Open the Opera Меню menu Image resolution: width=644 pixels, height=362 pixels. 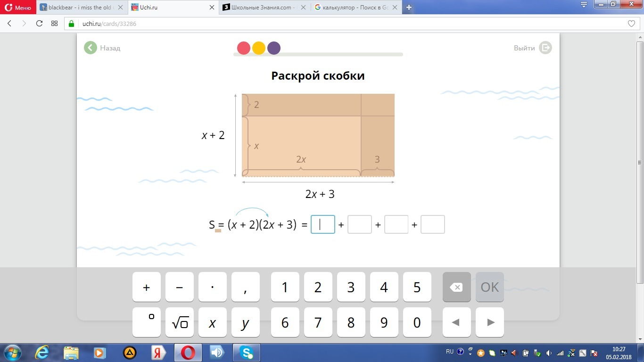pyautogui.click(x=18, y=8)
